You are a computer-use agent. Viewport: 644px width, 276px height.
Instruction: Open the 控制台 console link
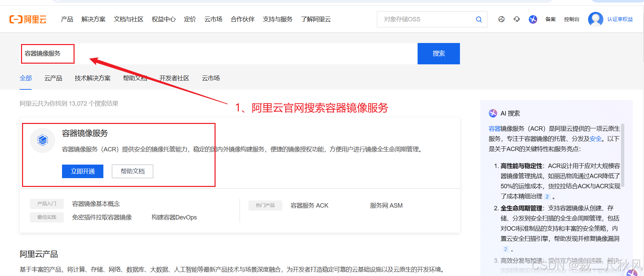point(571,19)
